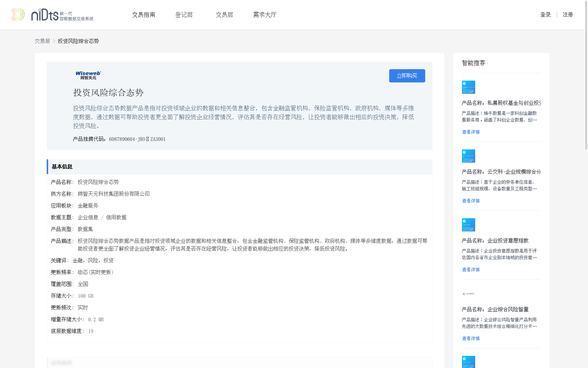Click the 登录 link
588x368 pixels.
(x=545, y=15)
